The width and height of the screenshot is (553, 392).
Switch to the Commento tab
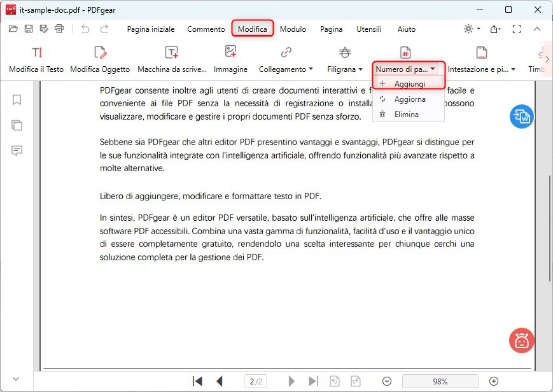[x=206, y=29]
